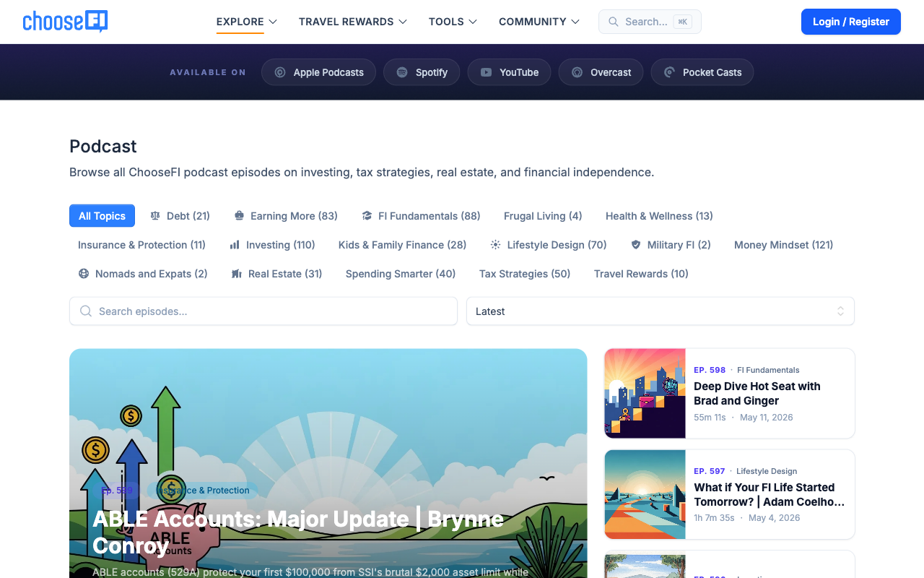Viewport: 924px width, 578px height.
Task: Open the Spotify link
Action: coord(422,72)
